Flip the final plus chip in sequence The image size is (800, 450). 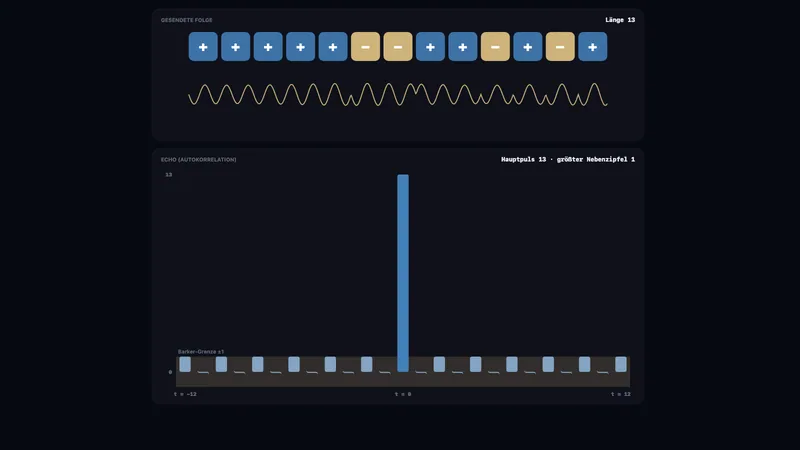tap(593, 46)
